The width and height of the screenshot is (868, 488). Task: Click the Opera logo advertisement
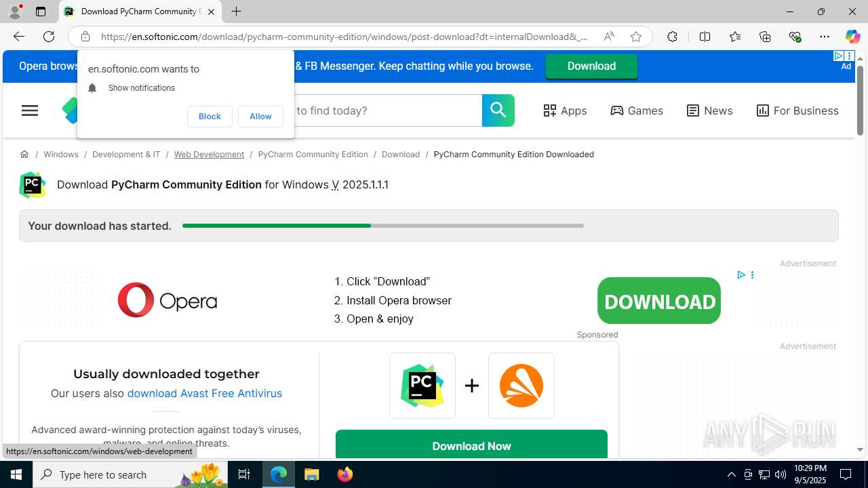(x=167, y=300)
